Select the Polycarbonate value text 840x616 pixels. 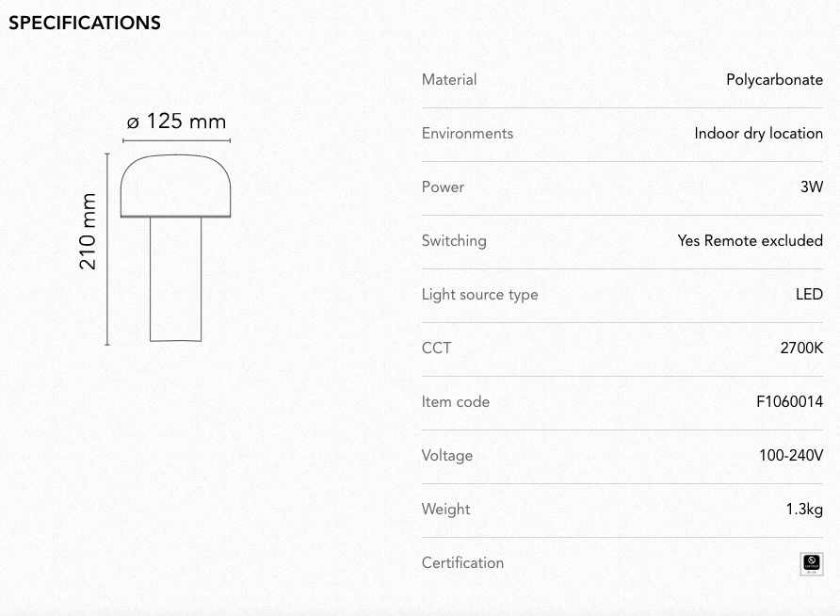775,79
